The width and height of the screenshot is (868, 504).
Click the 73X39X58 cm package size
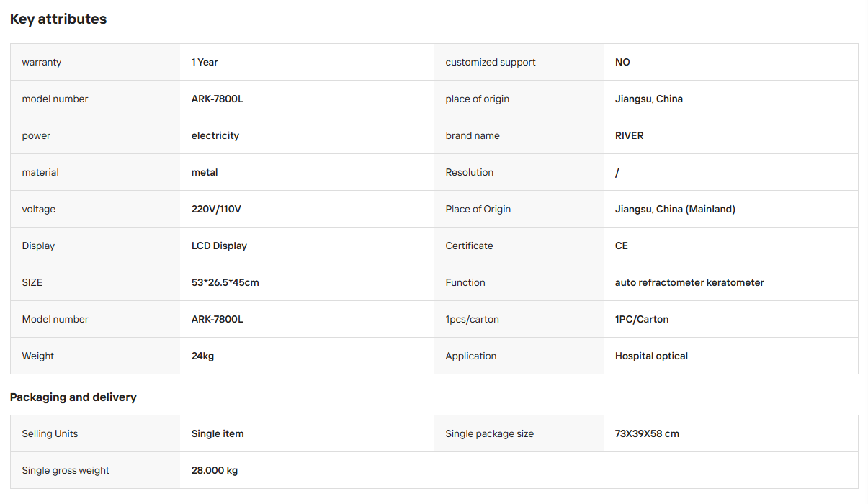tap(647, 433)
